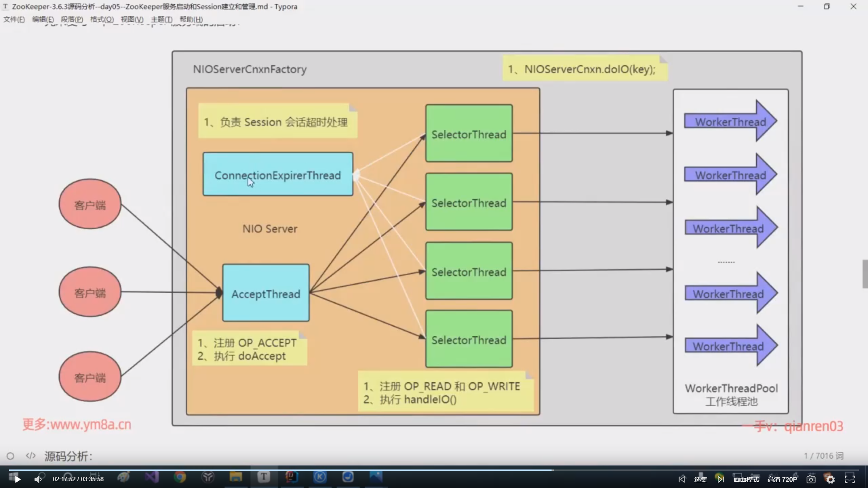This screenshot has width=868, height=488.
Task: Open the 文件(F) menu
Action: (14, 19)
